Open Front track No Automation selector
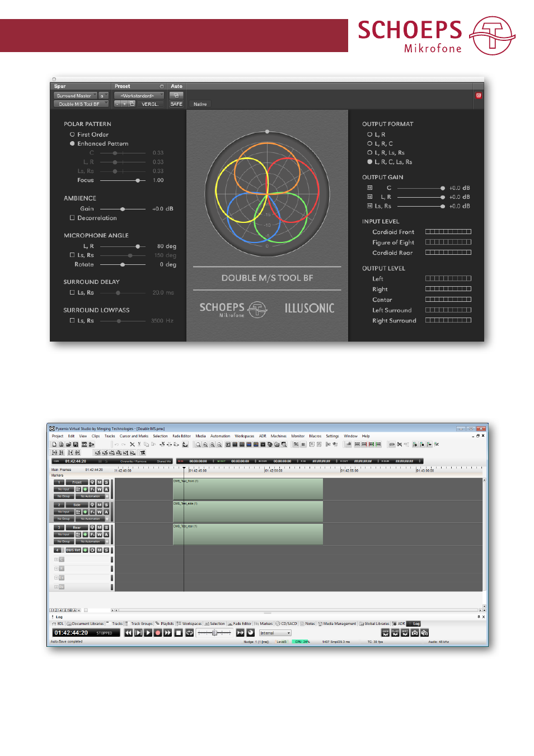Viewport: 534px width, 756px height. pos(90,496)
